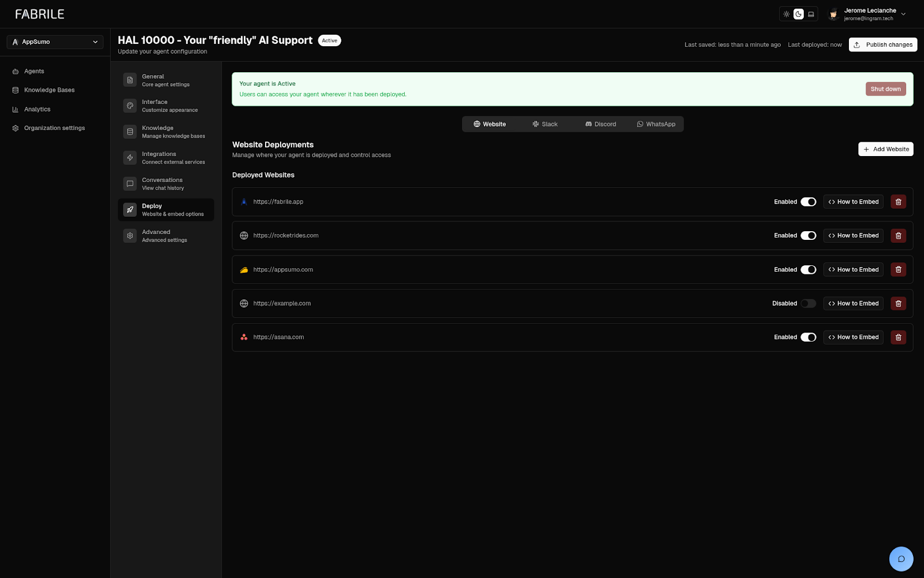This screenshot has height=578, width=924.
Task: Open the AppSumo workspace dropdown
Action: point(55,42)
